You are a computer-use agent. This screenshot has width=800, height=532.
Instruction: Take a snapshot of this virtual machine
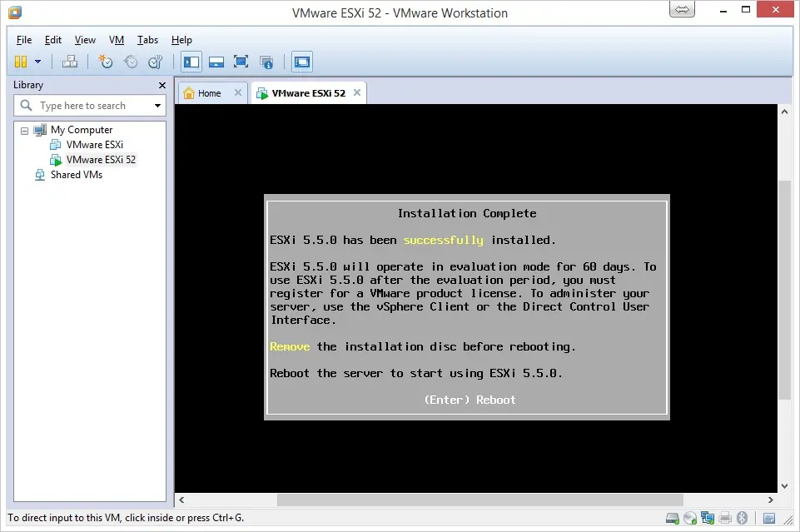pyautogui.click(x=106, y=62)
